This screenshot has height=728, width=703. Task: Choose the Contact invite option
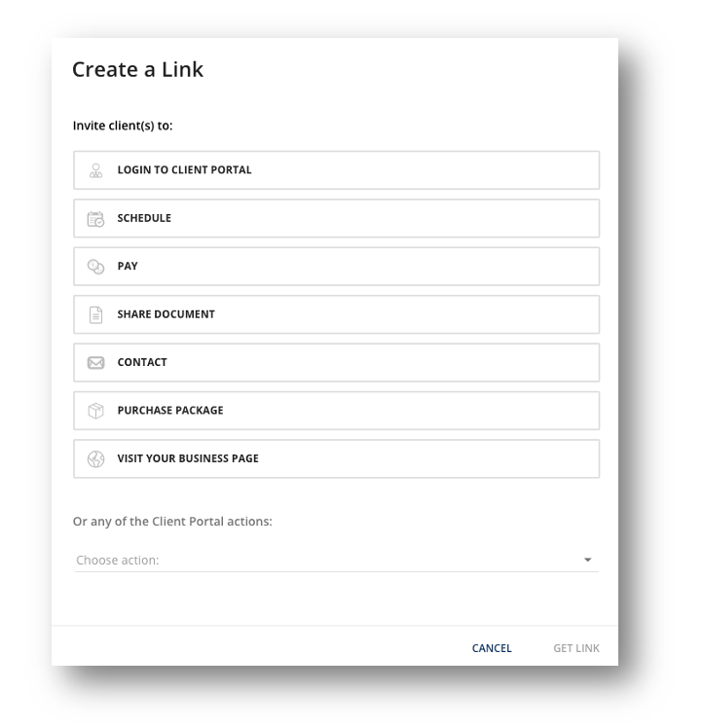pos(336,363)
